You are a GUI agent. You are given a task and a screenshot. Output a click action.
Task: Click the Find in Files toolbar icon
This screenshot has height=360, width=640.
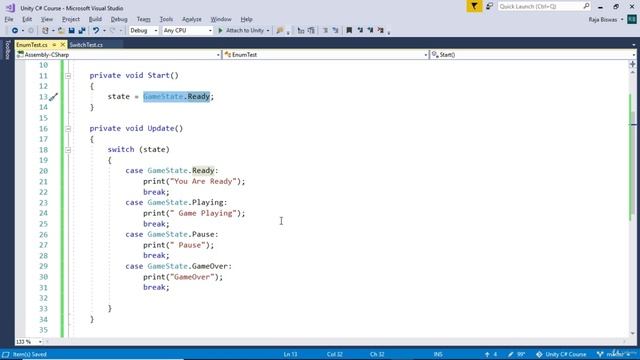[280, 31]
